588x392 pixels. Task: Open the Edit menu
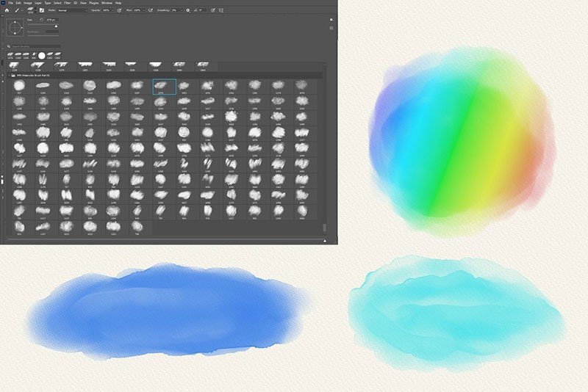pos(18,3)
